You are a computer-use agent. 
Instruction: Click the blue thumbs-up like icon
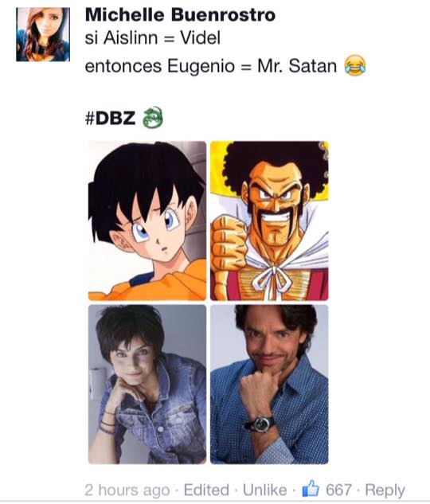(311, 489)
